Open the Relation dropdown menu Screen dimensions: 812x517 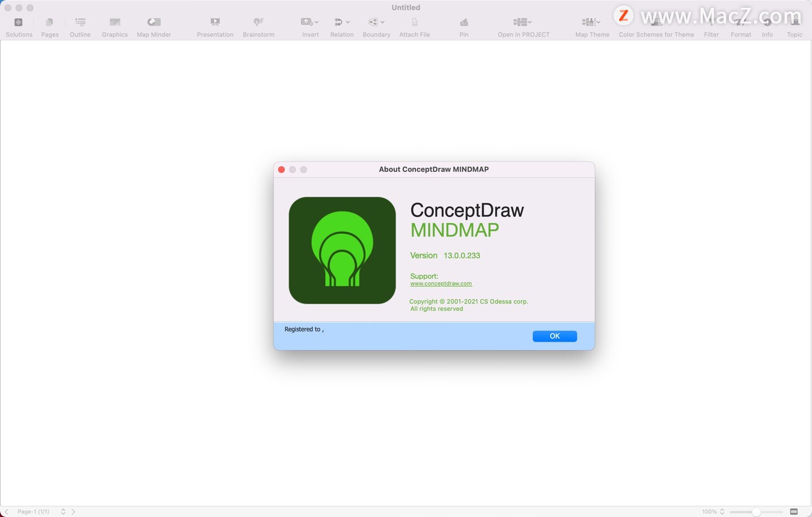point(348,23)
